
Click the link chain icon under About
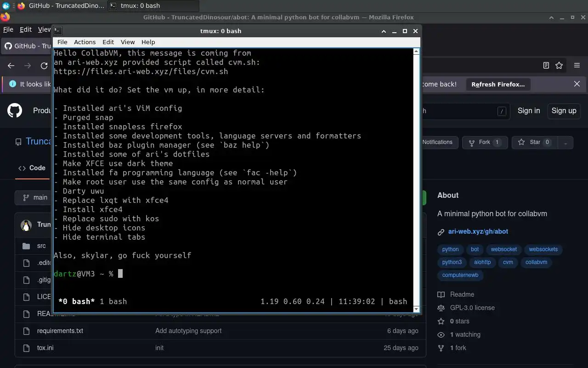[x=441, y=232]
